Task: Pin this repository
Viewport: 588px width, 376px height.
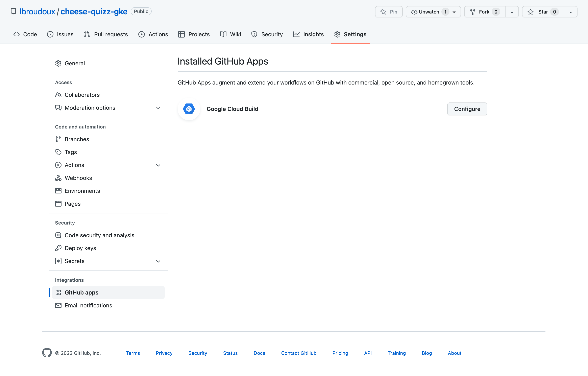Action: (389, 12)
